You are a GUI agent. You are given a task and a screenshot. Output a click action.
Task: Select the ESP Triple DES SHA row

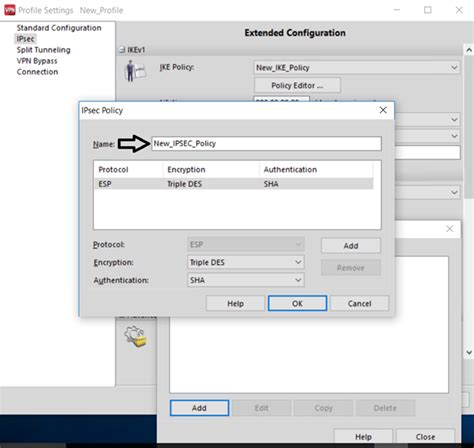pos(234,184)
